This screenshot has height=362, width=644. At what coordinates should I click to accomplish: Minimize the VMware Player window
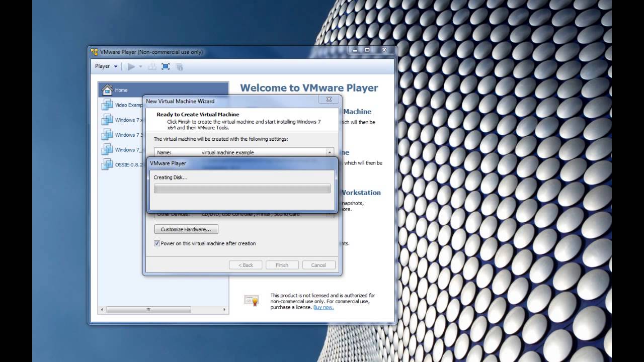[355, 50]
